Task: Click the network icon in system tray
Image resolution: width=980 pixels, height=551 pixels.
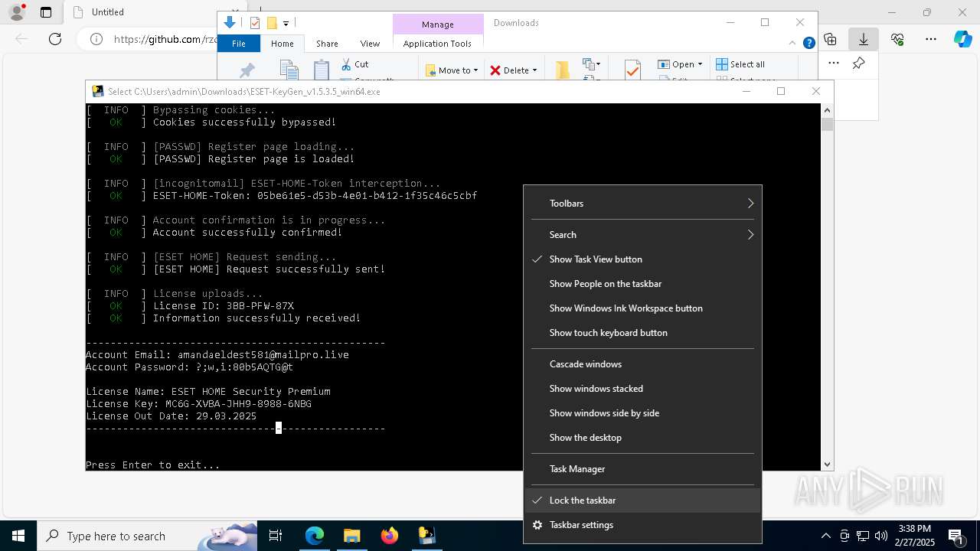Action: click(x=863, y=536)
